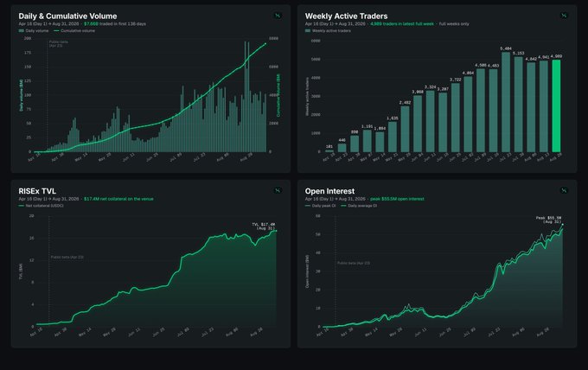Click the corner icon on RISEx TVL card
Image resolution: width=588 pixels, height=370 pixels.
278,190
